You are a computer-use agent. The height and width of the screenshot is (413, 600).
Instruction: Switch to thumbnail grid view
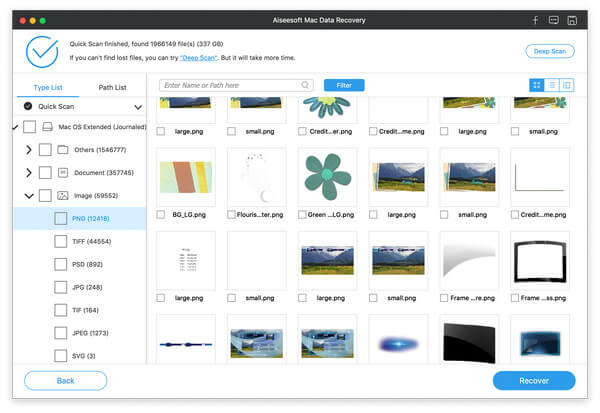[536, 85]
